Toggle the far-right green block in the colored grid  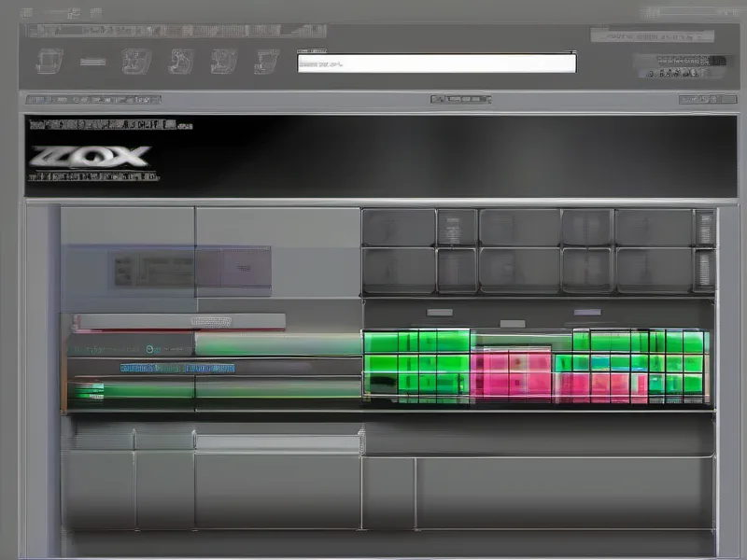693,342
